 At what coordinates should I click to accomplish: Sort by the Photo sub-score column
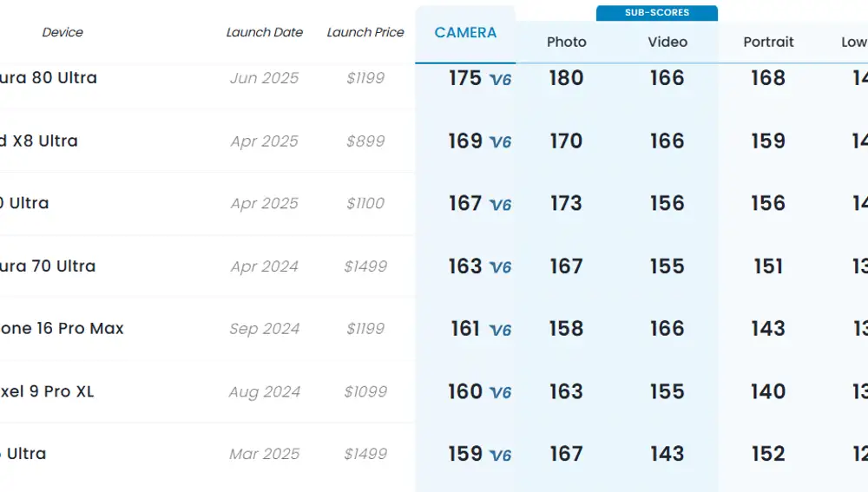[x=566, y=42]
